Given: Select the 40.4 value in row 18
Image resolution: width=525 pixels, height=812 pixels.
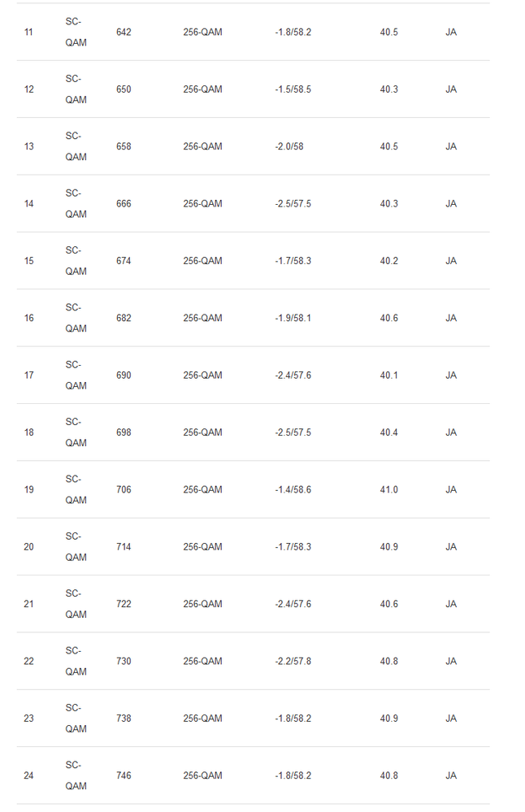Looking at the screenshot, I should (x=388, y=432).
